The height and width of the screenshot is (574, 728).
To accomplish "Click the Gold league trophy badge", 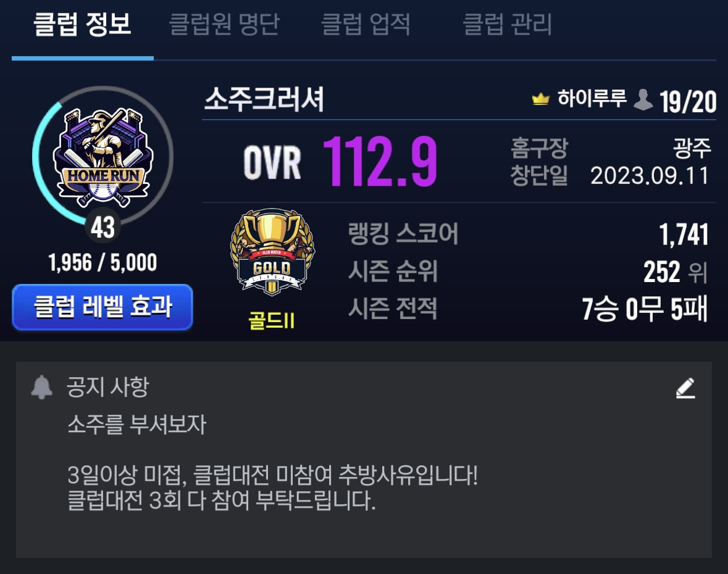I will 272,252.
